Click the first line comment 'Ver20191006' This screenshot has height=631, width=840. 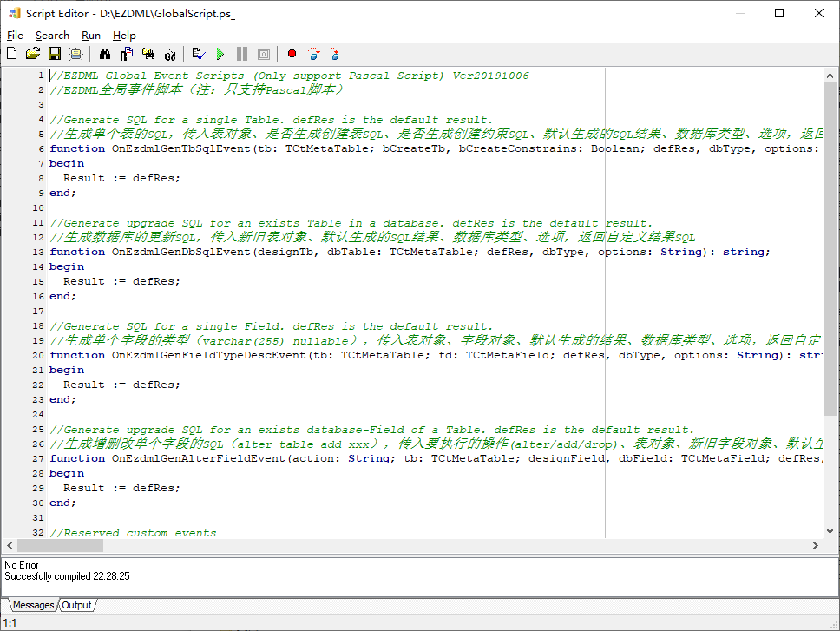(x=490, y=76)
